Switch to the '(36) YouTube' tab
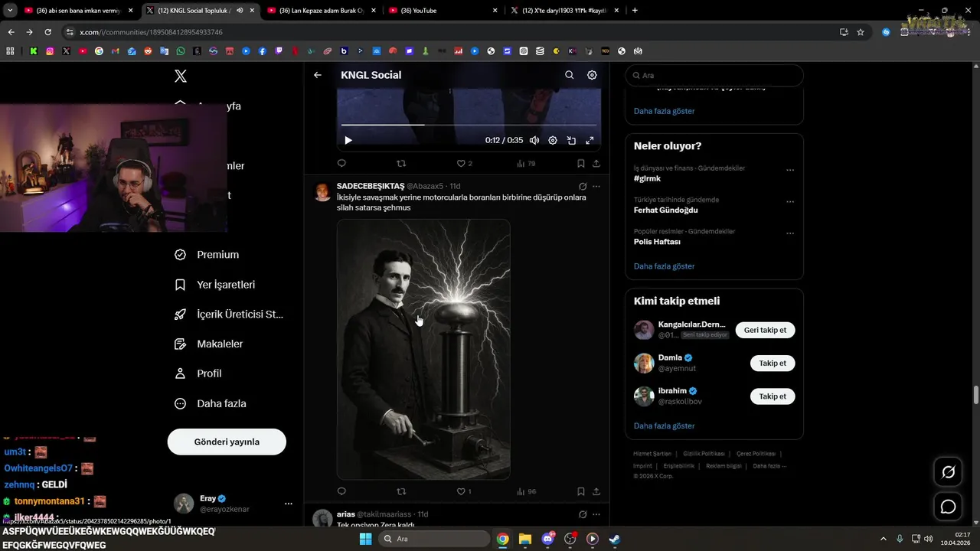 point(444,11)
